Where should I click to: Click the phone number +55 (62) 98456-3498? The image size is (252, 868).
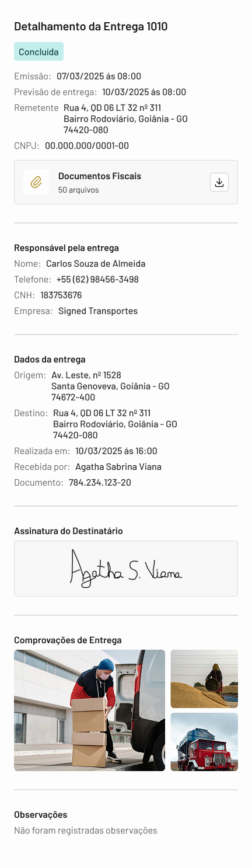97,280
